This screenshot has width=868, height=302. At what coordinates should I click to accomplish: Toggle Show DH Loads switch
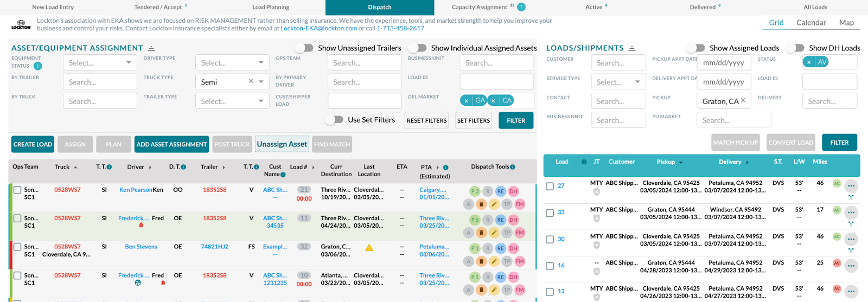point(795,48)
